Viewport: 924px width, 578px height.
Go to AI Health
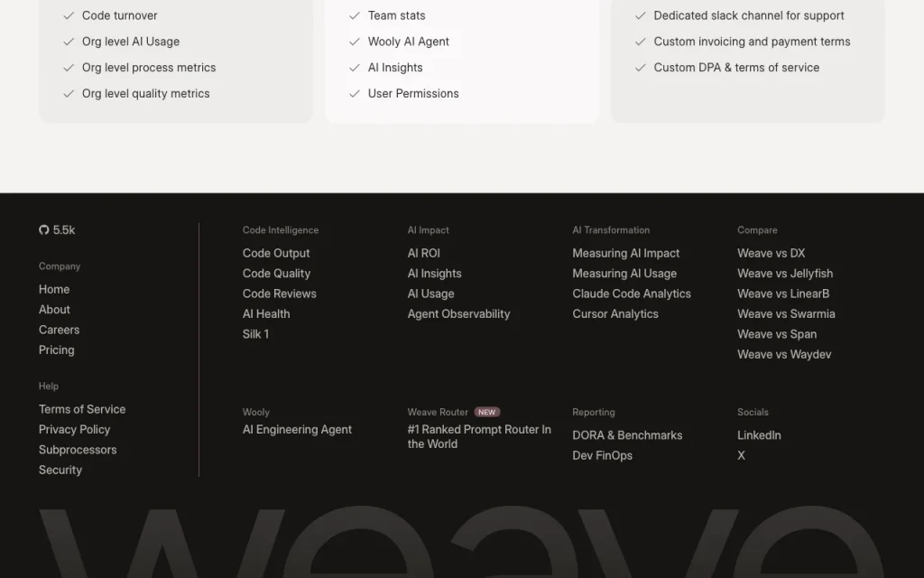point(266,313)
